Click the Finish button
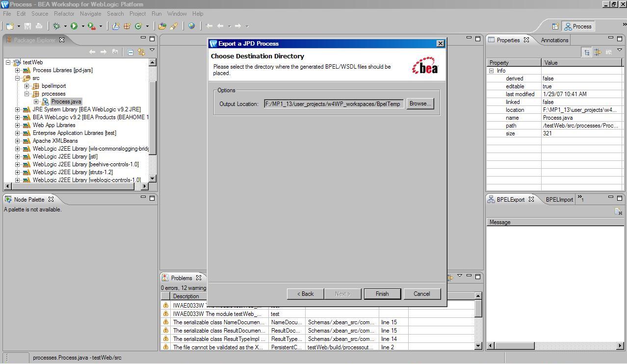 pos(382,294)
